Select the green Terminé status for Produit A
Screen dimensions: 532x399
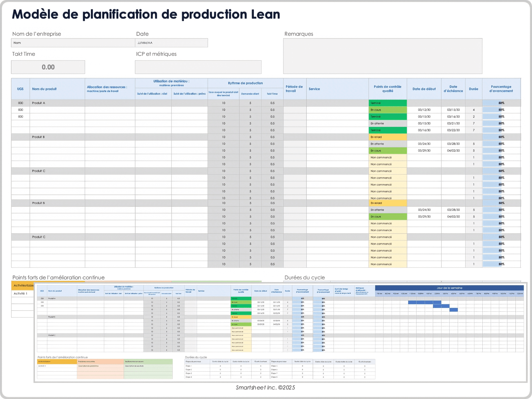pyautogui.click(x=388, y=103)
